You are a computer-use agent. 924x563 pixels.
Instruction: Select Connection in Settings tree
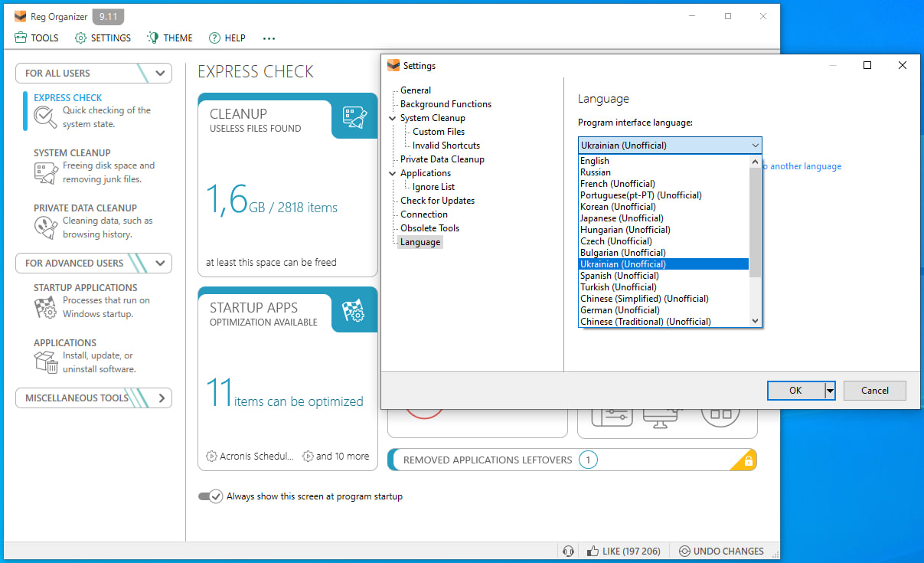point(424,214)
